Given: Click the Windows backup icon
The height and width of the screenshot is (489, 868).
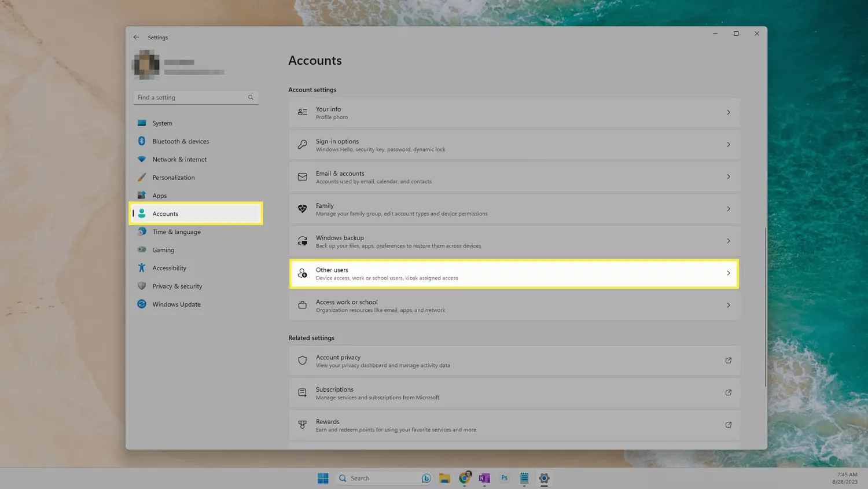Looking at the screenshot, I should 302,241.
